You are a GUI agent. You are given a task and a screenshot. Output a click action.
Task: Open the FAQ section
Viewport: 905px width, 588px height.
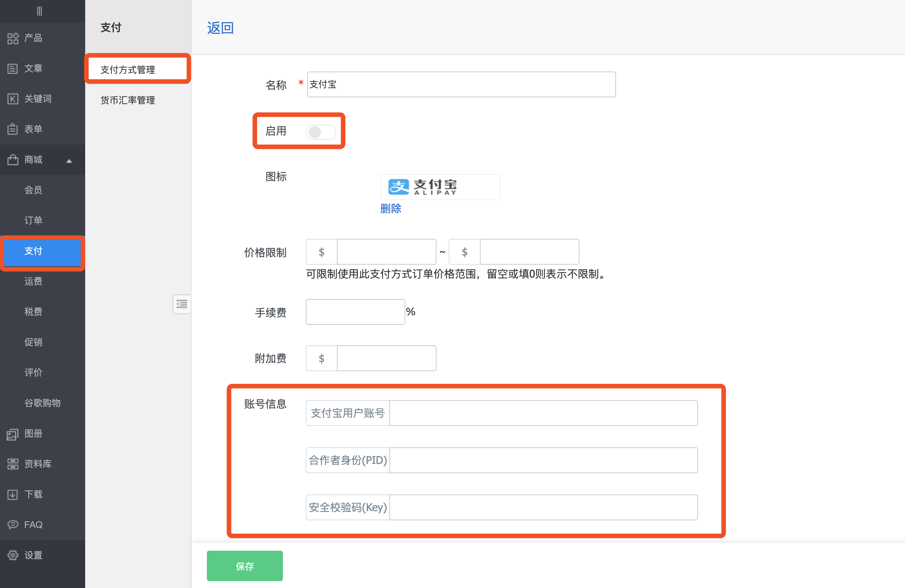pyautogui.click(x=33, y=524)
